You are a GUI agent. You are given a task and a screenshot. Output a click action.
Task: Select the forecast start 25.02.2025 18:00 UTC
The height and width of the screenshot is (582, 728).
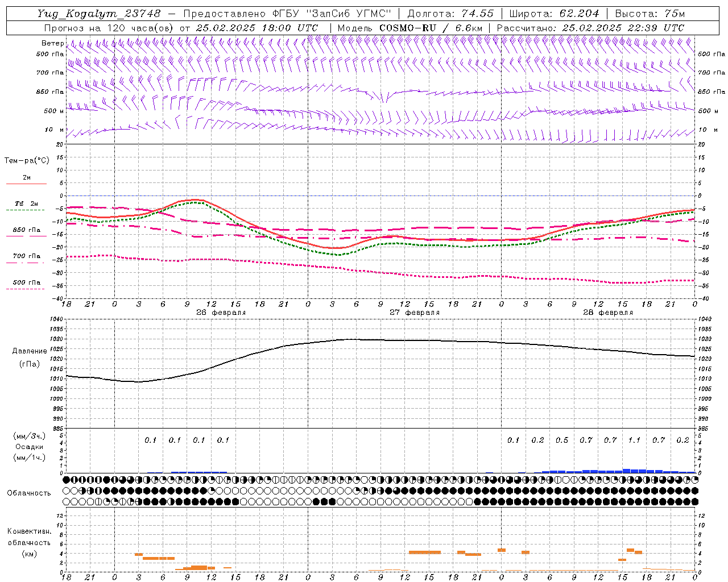pyautogui.click(x=257, y=28)
